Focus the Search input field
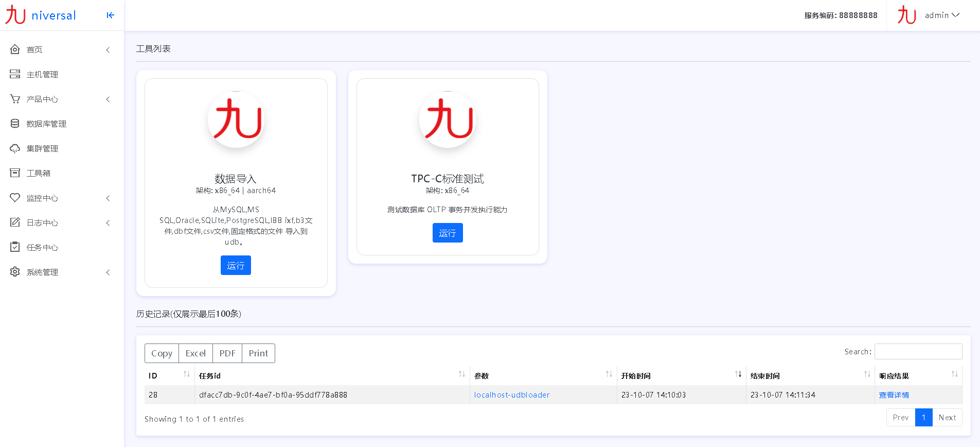The height and width of the screenshot is (447, 980). (918, 352)
